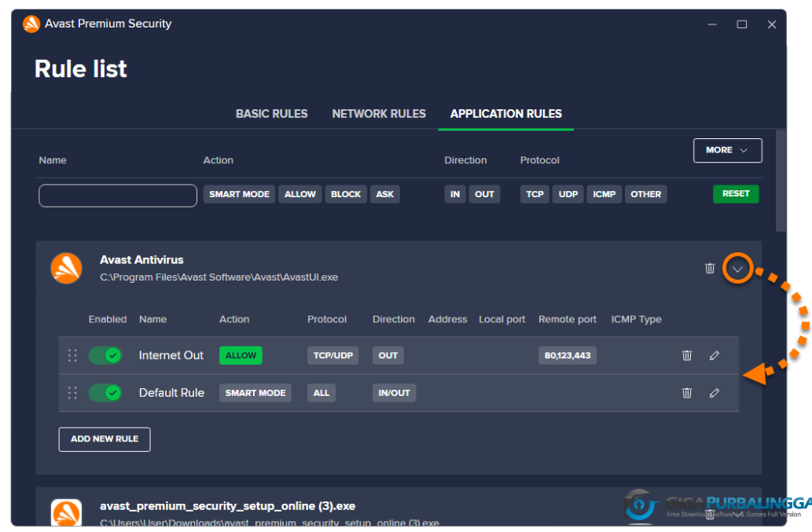Click the ICMP Type column header
This screenshot has width=812, height=532.
tap(636, 319)
